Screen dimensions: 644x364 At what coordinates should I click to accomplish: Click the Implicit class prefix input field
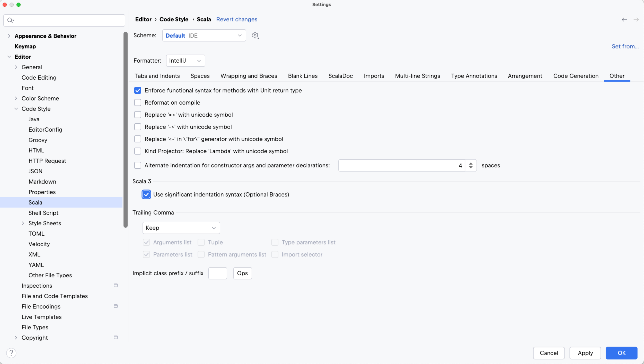217,273
